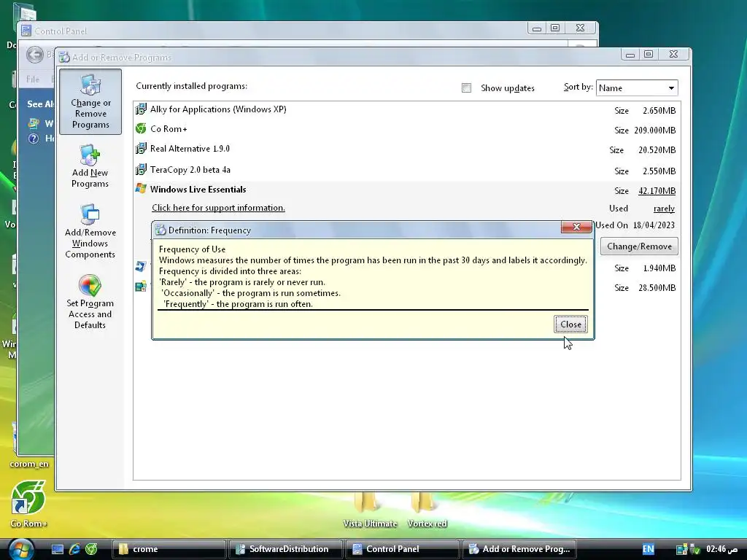
Task: Click the Alky for Applications program icon
Action: (x=141, y=109)
